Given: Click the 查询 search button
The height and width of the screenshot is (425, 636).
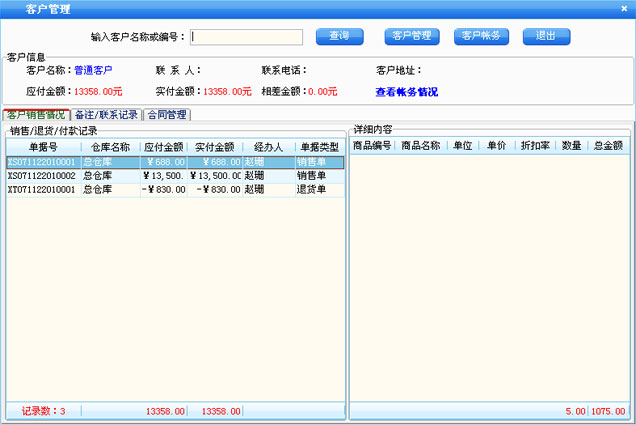Looking at the screenshot, I should coord(339,36).
